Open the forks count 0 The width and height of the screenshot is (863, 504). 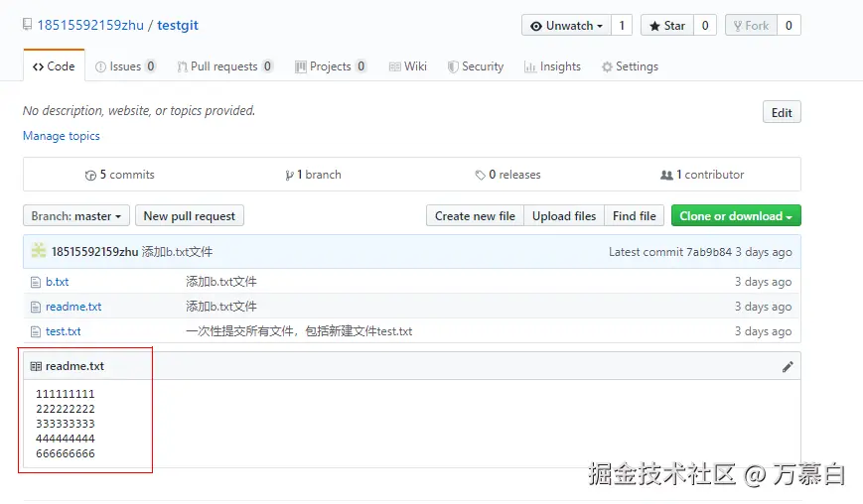(789, 25)
